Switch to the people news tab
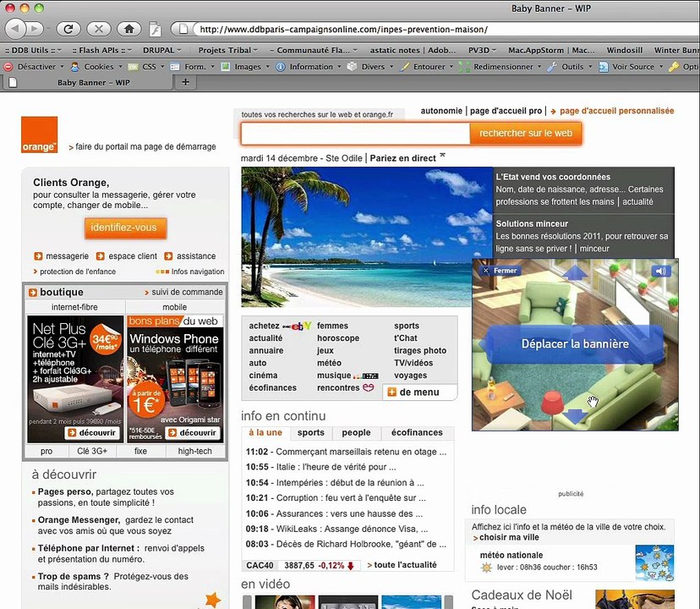The width and height of the screenshot is (700, 609). 356,432
